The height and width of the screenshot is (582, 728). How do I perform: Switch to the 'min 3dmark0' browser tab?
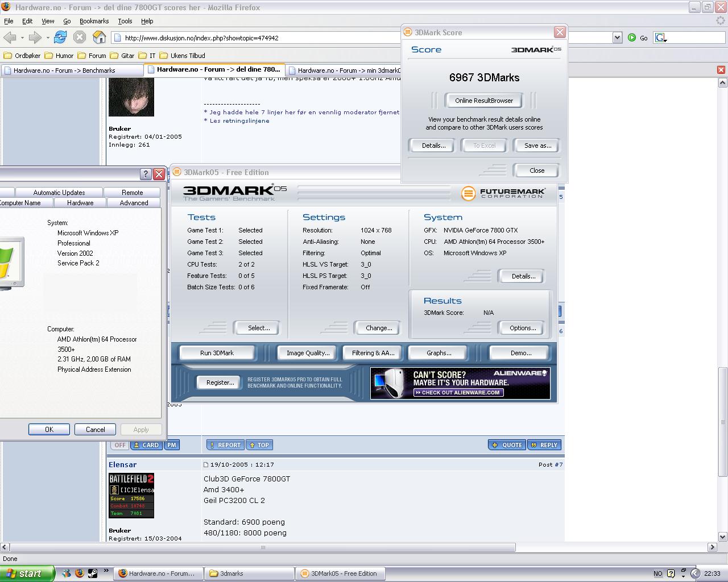tap(344, 70)
